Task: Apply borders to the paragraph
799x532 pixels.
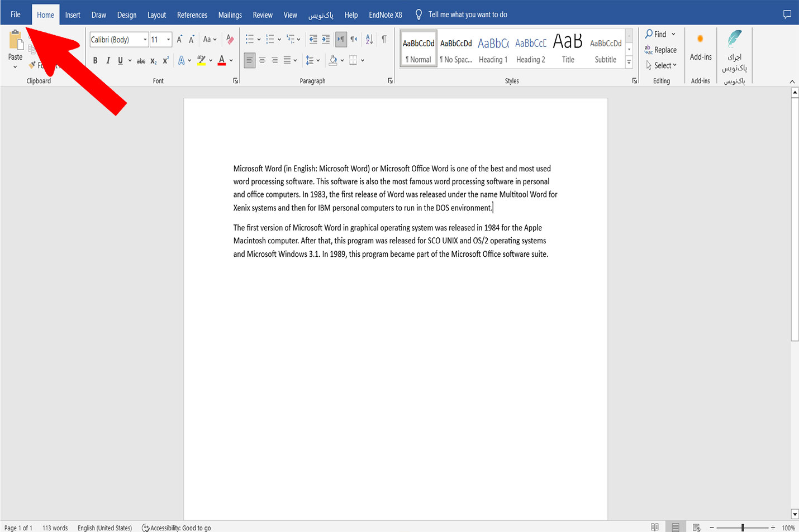Action: [x=353, y=60]
